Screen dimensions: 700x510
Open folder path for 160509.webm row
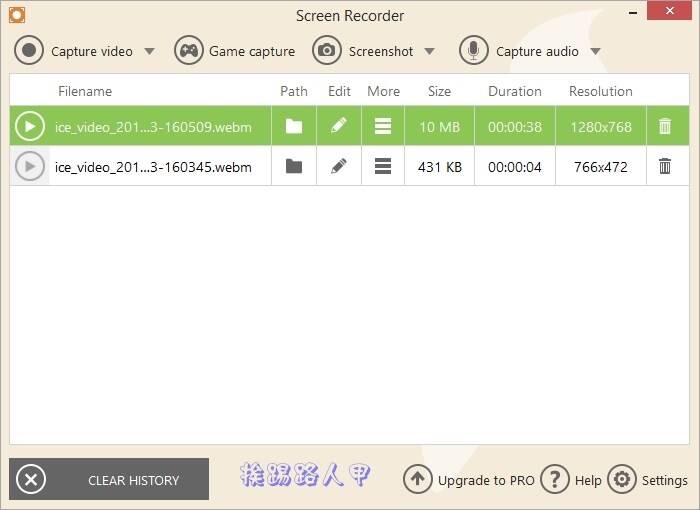294,126
